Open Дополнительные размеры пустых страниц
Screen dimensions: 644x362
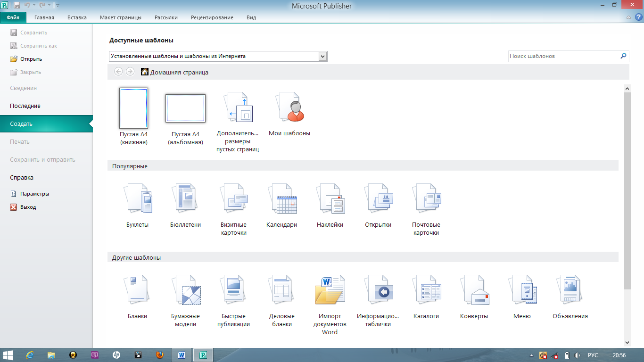tap(238, 122)
